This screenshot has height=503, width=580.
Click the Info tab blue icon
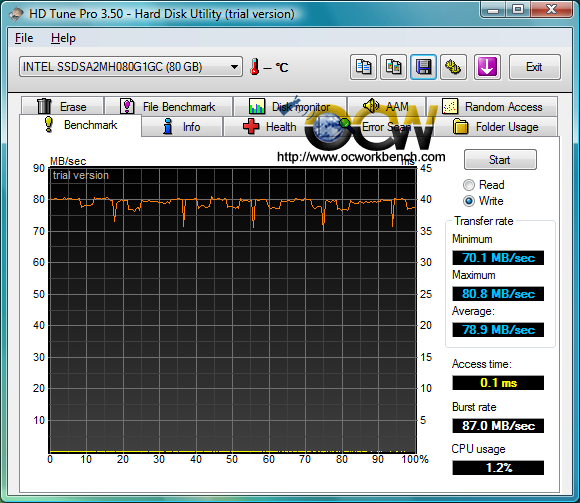(168, 126)
